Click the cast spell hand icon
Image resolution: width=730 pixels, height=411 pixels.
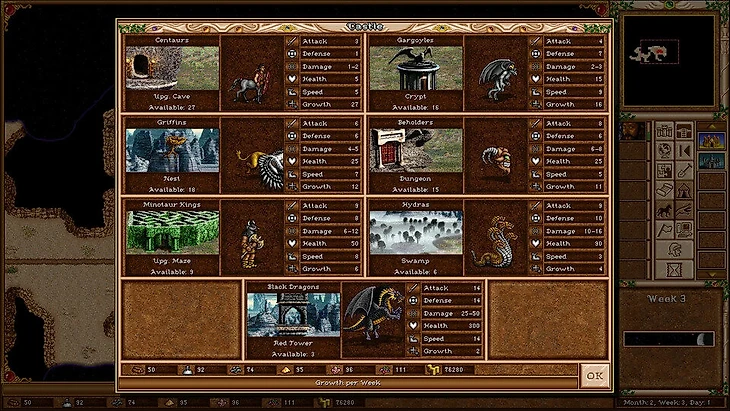684,210
